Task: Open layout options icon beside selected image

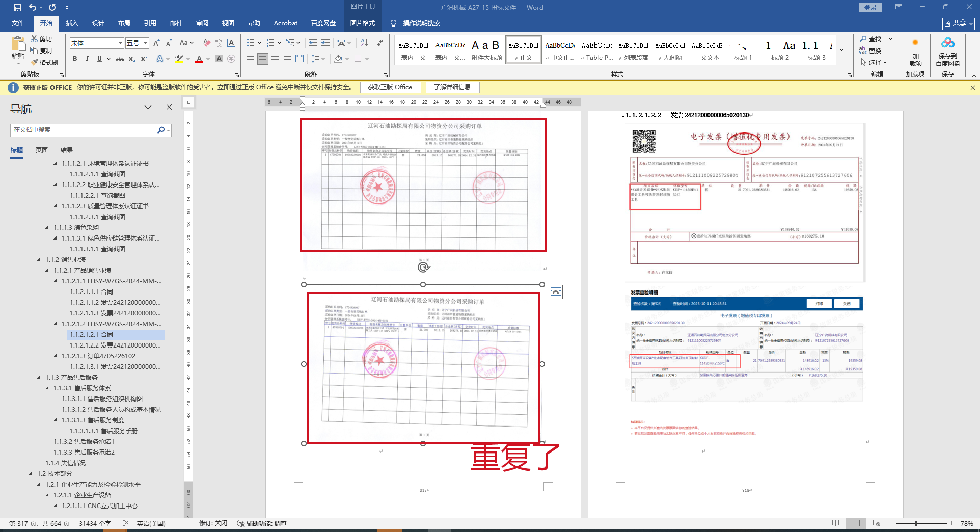Action: [556, 292]
